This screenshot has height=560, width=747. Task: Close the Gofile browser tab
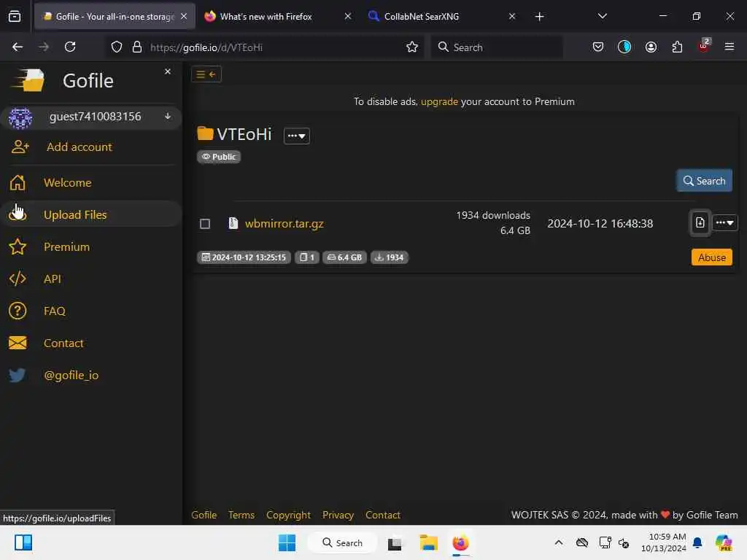point(184,17)
